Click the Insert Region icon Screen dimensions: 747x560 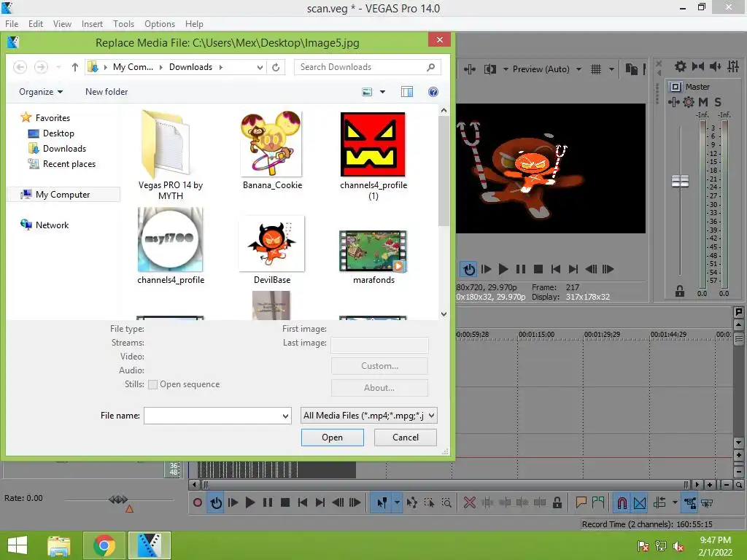click(x=598, y=502)
